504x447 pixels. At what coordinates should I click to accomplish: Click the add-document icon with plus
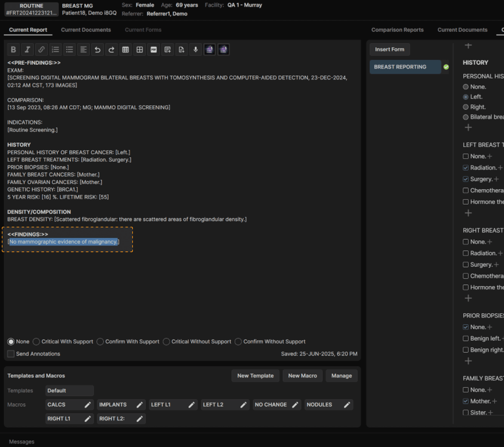click(x=182, y=50)
